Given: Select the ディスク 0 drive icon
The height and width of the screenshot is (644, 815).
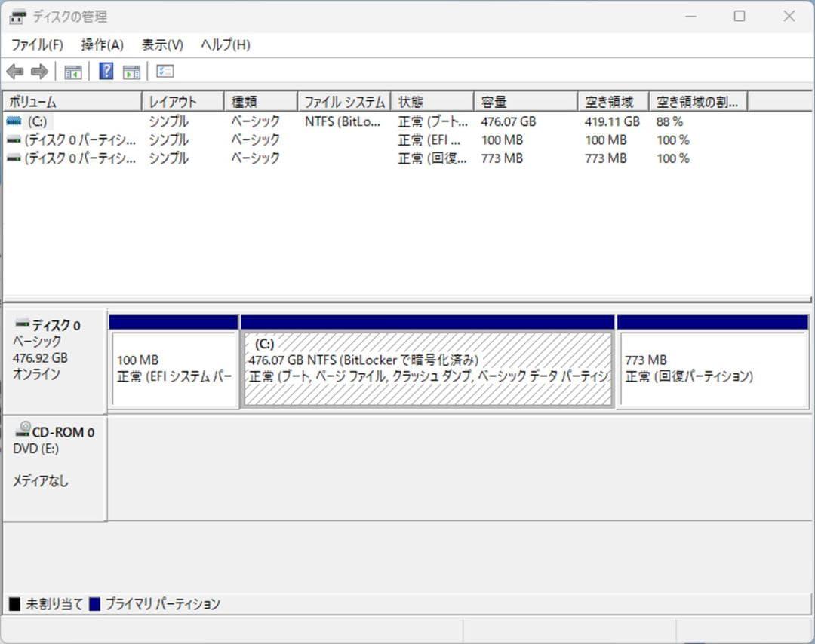Looking at the screenshot, I should click(21, 324).
